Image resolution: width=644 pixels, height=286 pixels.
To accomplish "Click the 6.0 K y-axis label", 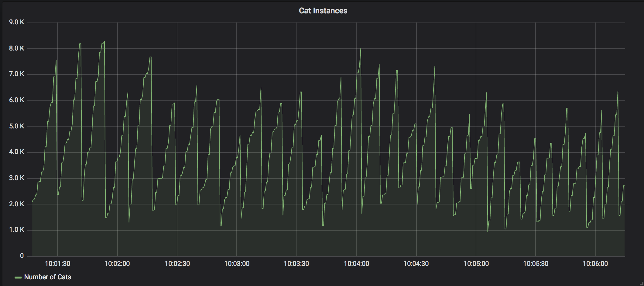I will (17, 100).
